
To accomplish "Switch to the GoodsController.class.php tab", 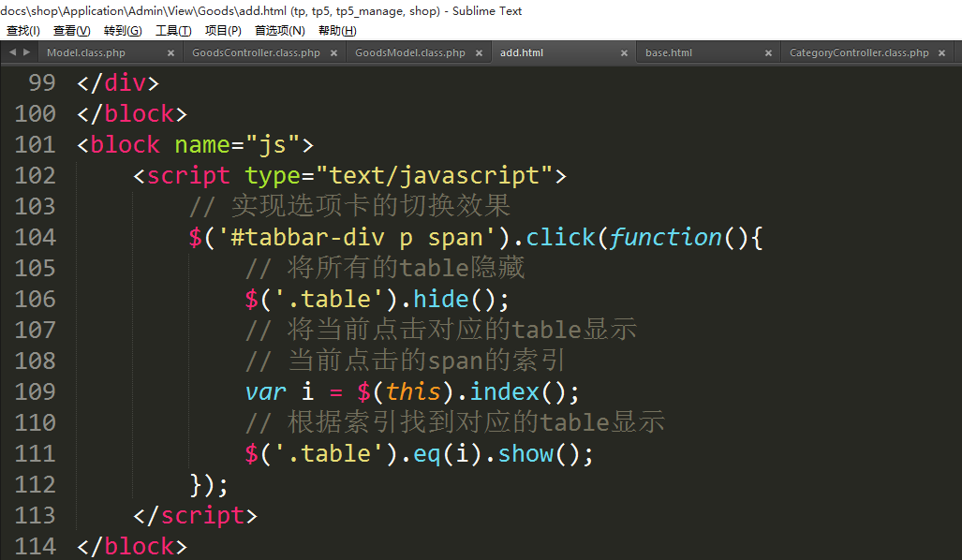I will point(255,53).
